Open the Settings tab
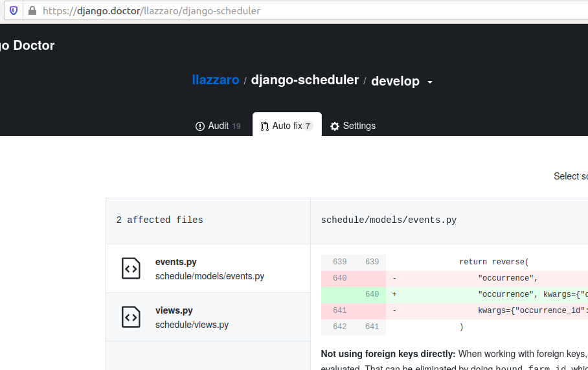Image resolution: width=588 pixels, height=370 pixels. (352, 126)
